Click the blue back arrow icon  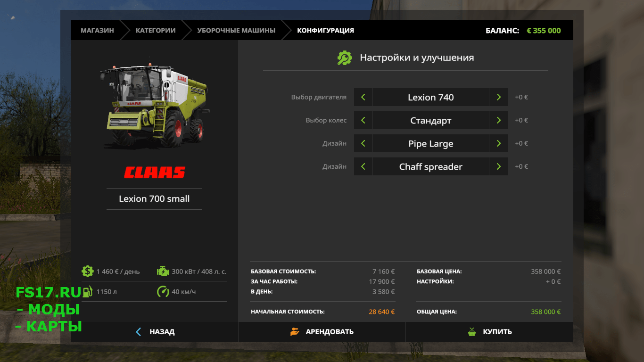[139, 332]
